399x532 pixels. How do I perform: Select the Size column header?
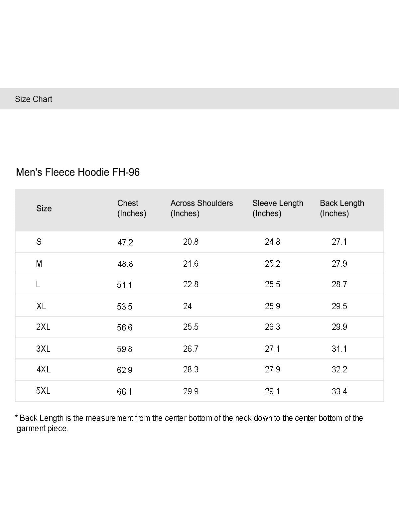44,208
